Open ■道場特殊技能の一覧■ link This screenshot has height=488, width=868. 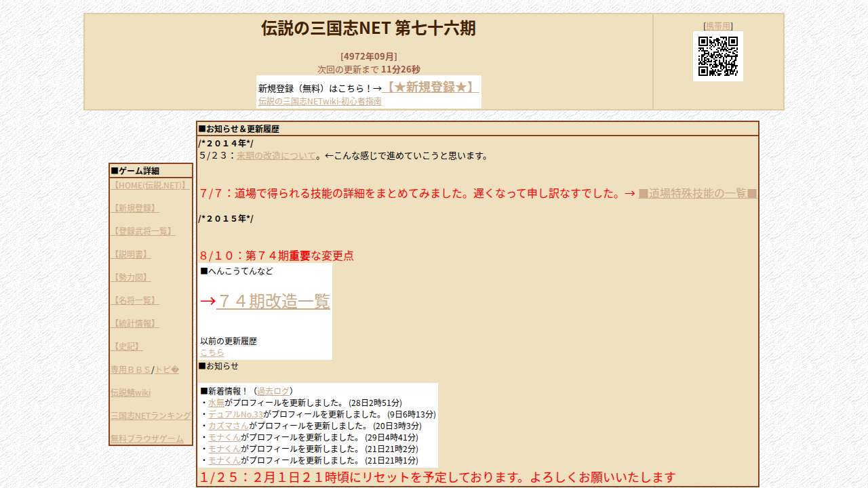[697, 193]
